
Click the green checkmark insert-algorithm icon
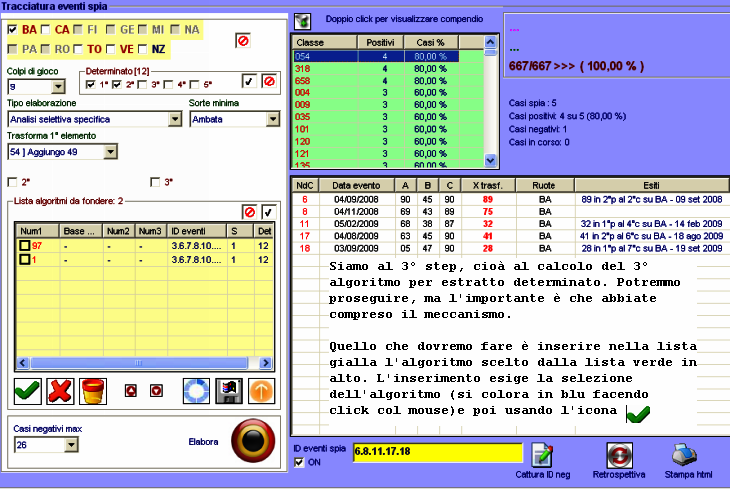click(x=27, y=388)
